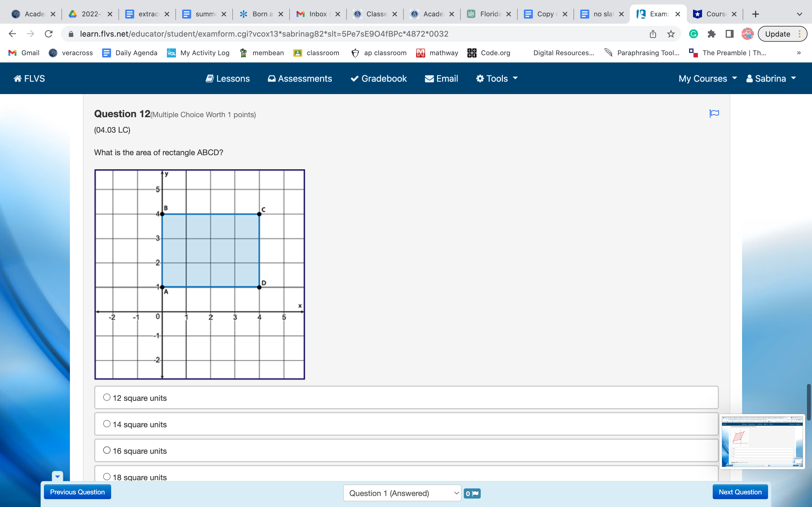Click the flag icon on question 12
812x507 pixels.
pos(713,114)
